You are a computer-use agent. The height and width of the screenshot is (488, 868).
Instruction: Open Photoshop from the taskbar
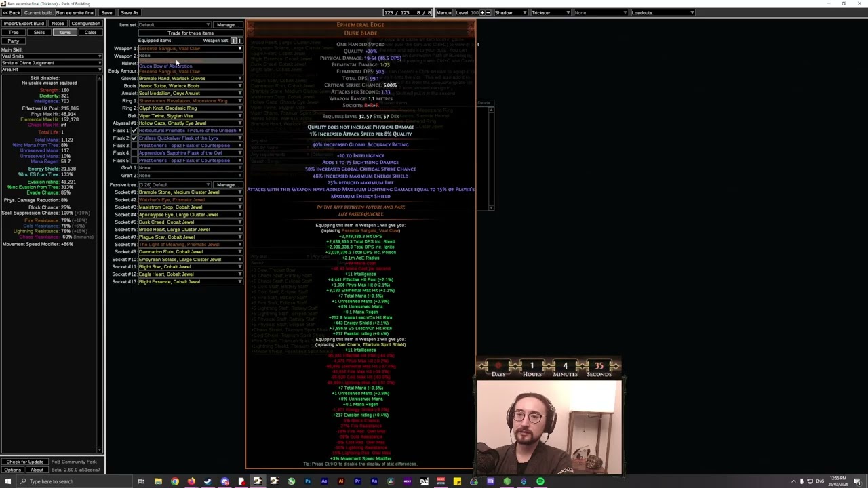(307, 481)
